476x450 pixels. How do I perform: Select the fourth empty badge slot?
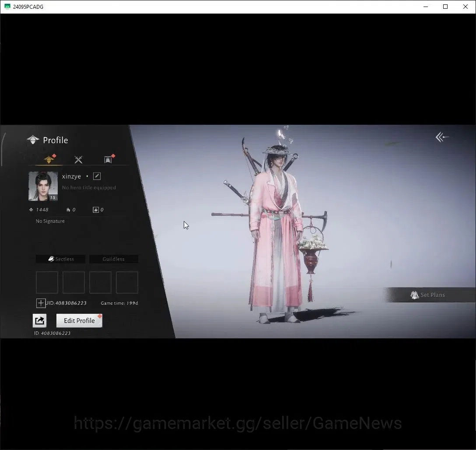point(127,282)
